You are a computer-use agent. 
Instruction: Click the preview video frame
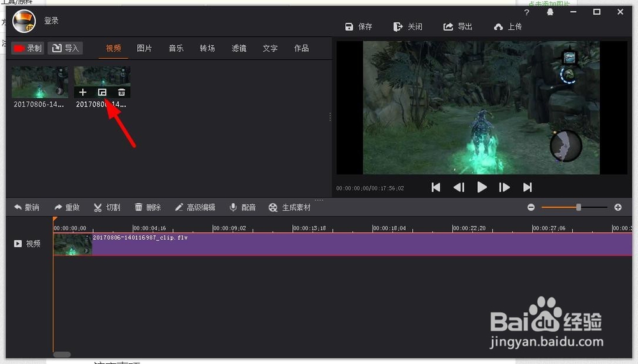tap(481, 108)
